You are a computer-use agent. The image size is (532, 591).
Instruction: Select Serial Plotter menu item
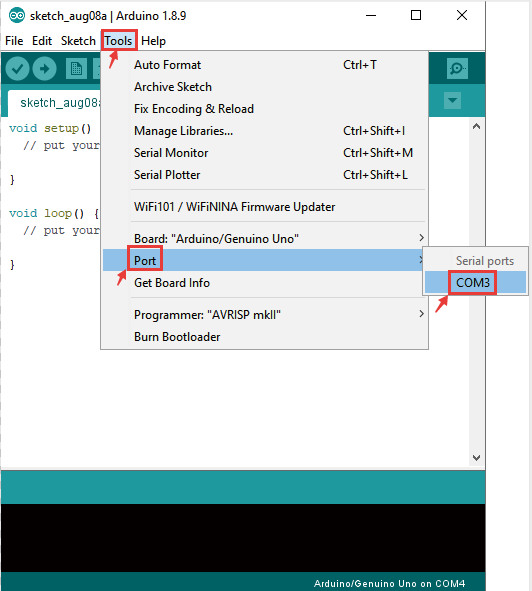(265, 175)
